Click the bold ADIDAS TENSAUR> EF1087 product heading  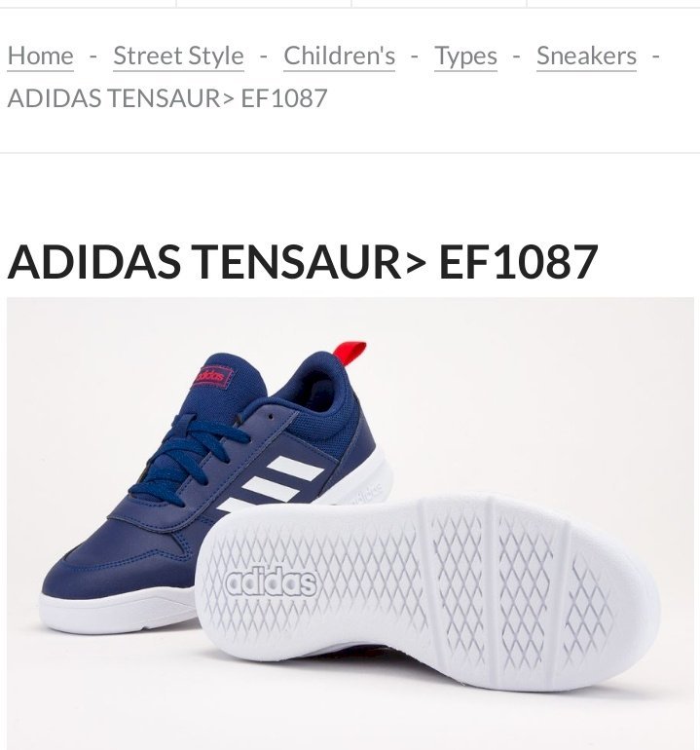[303, 262]
